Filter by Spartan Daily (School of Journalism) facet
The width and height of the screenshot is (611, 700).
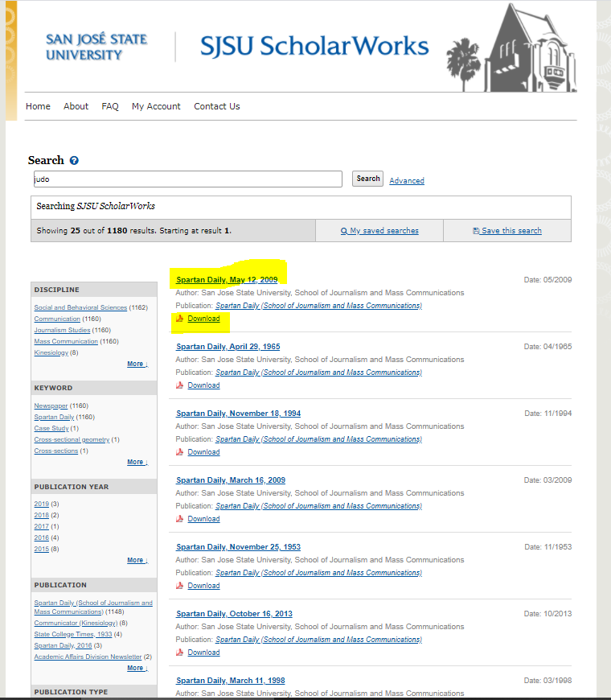tap(93, 607)
